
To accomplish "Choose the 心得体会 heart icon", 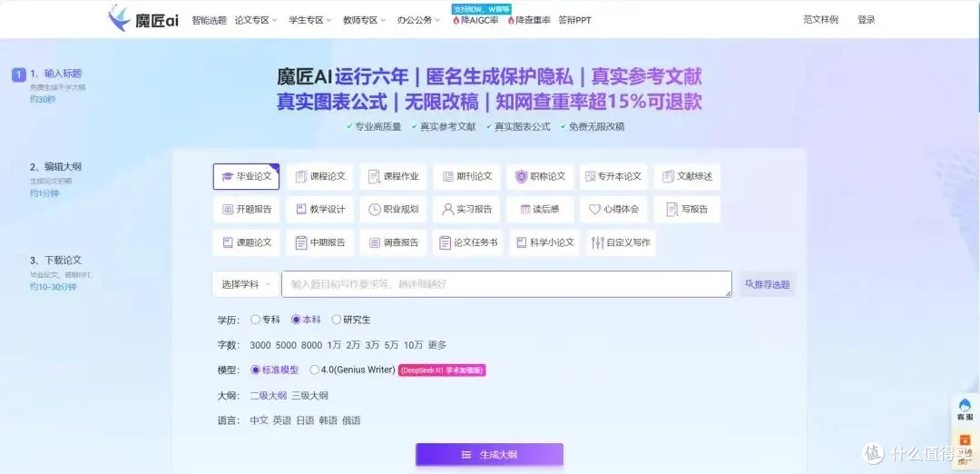I will coord(595,210).
